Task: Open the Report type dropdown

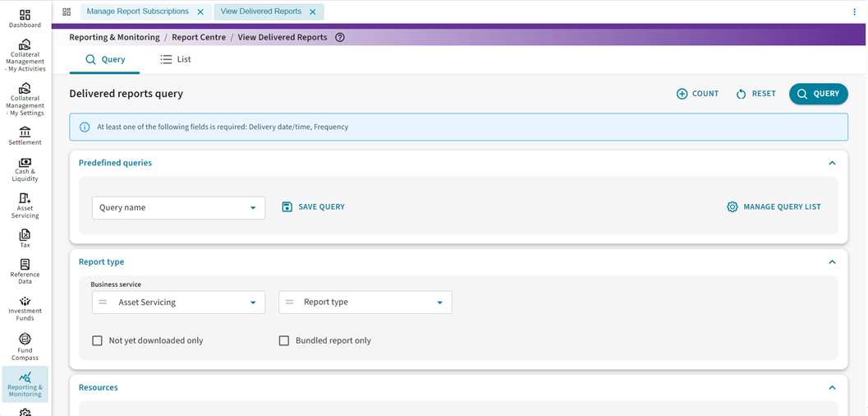Action: 365,303
